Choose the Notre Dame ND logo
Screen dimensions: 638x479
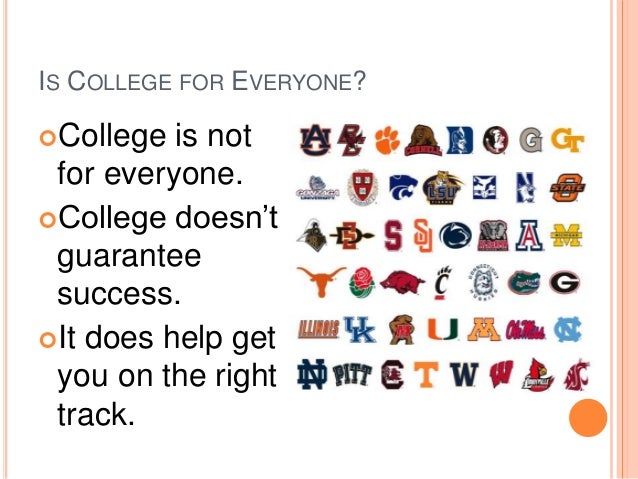(312, 374)
